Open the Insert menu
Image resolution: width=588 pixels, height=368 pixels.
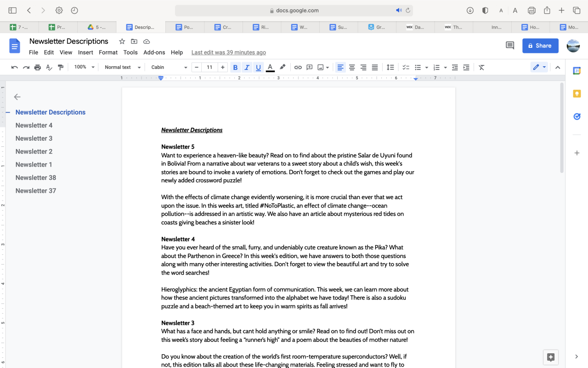tap(85, 52)
